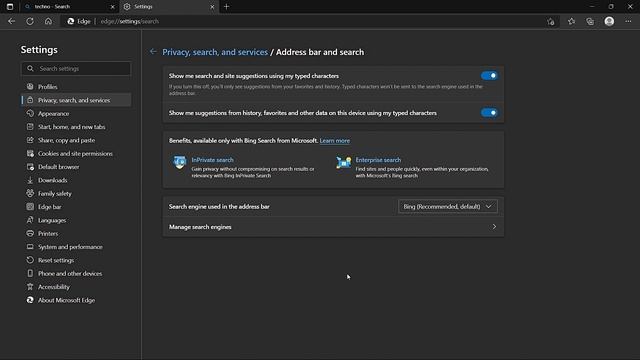Click the Languages icon in sidebar

(30, 220)
